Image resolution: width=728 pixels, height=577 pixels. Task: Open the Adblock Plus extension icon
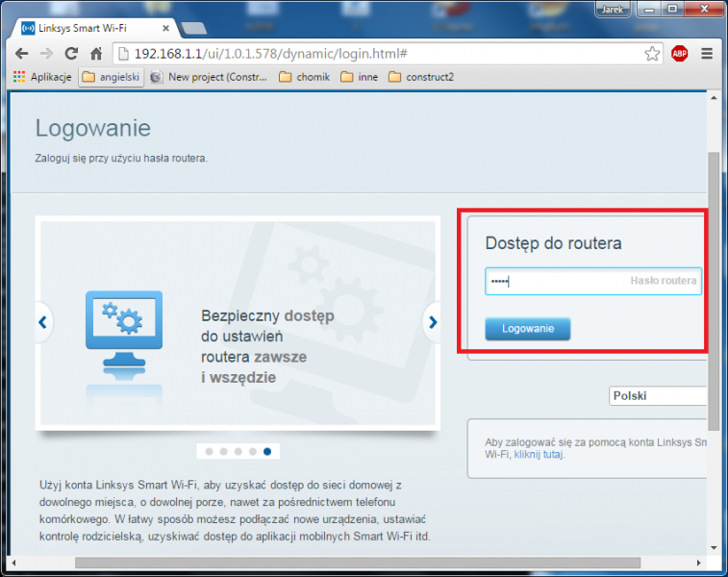click(x=679, y=54)
